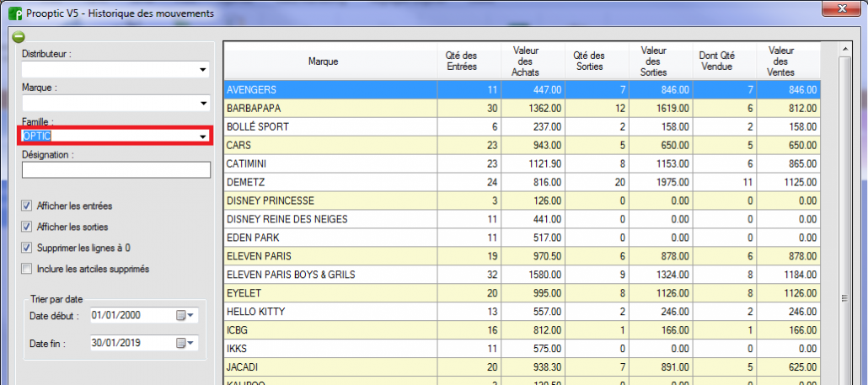The height and width of the screenshot is (385, 868).
Task: Select the CARS brand row
Action: click(x=522, y=146)
